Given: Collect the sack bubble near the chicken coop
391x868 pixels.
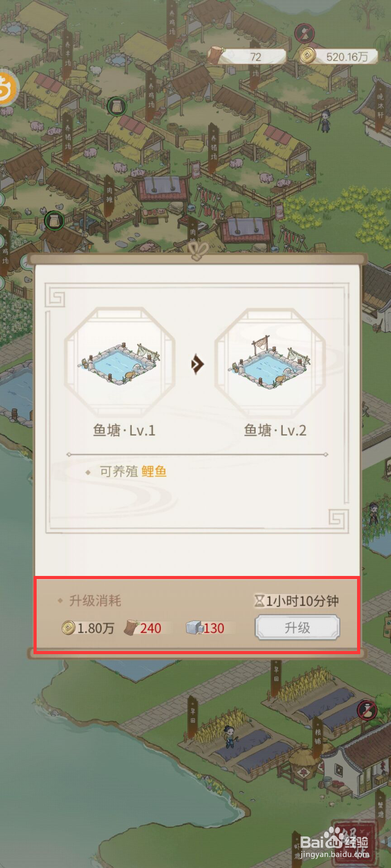Looking at the screenshot, I should pos(54,221).
